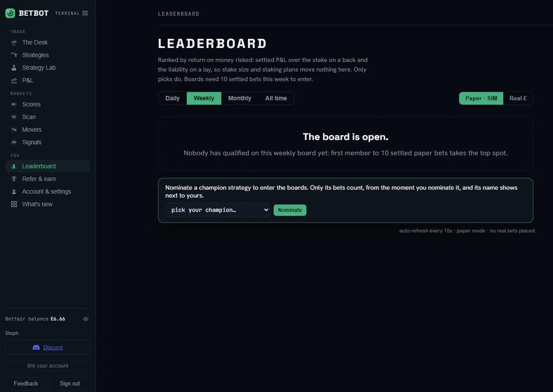Click the P&L chart icon
Image resolution: width=553 pixels, height=392 pixels.
[14, 80]
